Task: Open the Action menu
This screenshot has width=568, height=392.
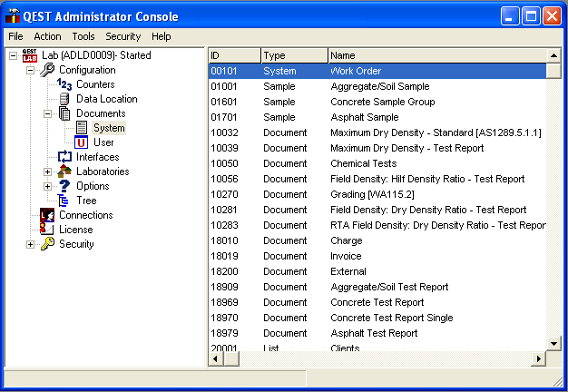Action: (48, 36)
